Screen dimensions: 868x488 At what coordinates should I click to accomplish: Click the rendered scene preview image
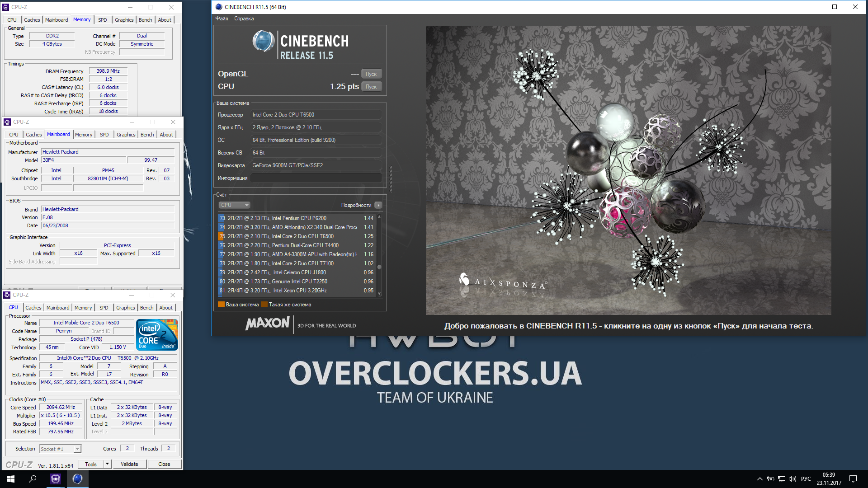628,170
